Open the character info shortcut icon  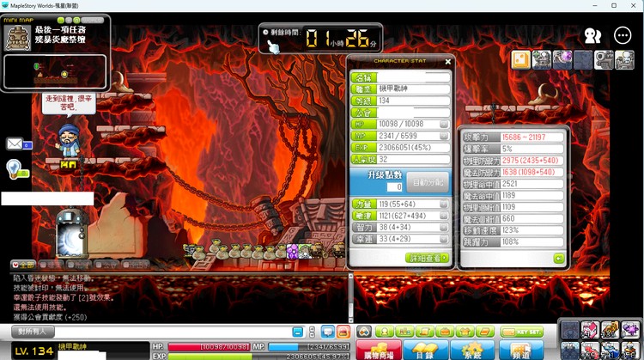click(385, 332)
